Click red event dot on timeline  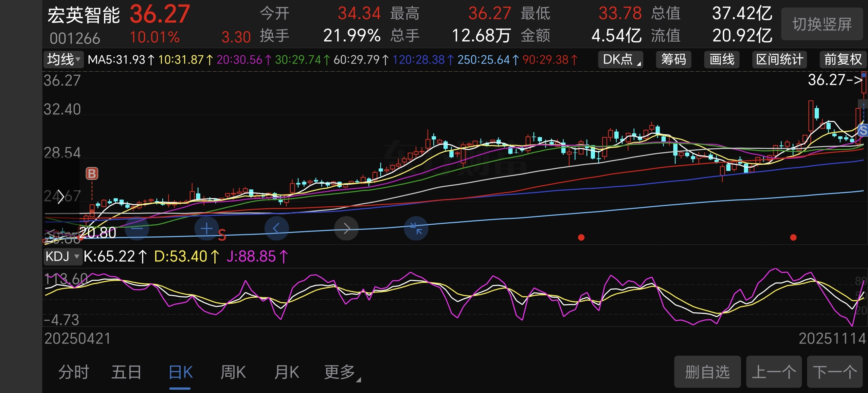pos(581,238)
